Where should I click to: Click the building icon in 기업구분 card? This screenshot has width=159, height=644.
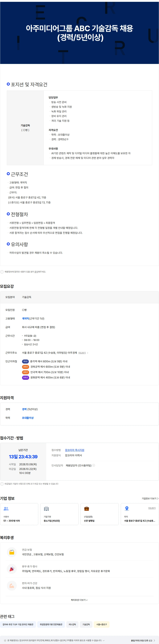(46, 508)
